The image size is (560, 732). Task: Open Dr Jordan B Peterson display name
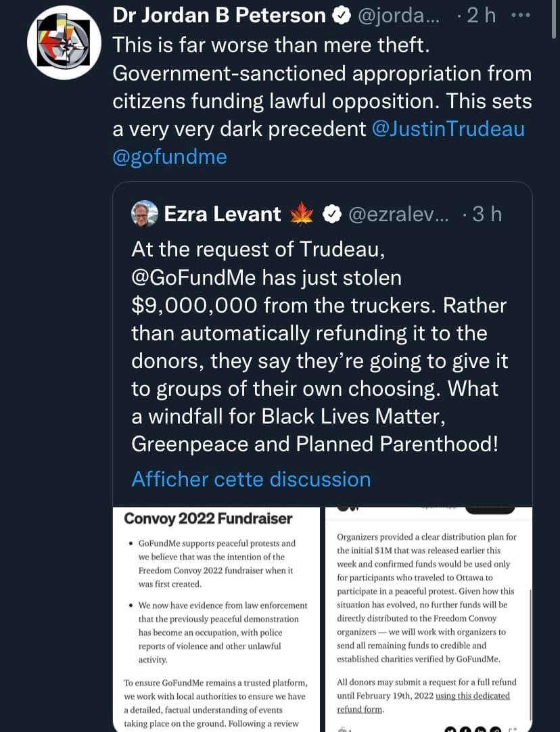tap(218, 16)
